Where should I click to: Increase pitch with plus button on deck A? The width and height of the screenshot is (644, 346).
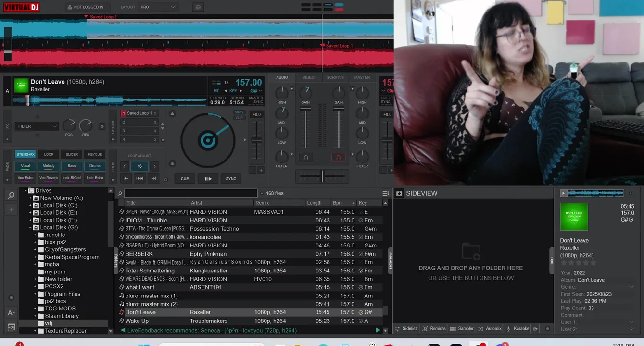(261, 170)
